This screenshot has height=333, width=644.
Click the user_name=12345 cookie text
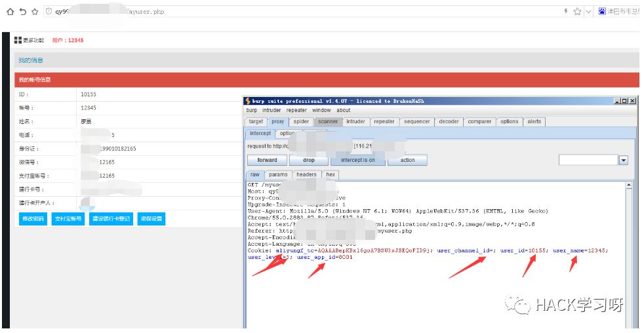(580, 250)
